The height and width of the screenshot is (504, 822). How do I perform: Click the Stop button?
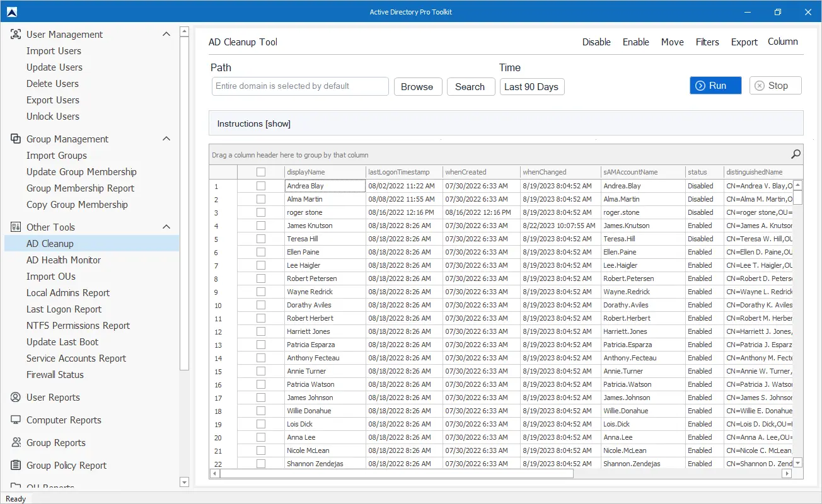pos(775,86)
